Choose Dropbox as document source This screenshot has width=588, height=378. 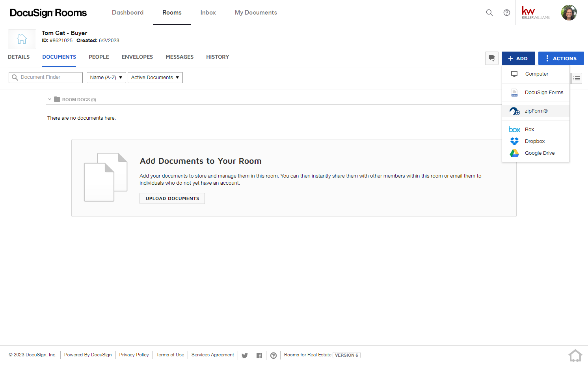pyautogui.click(x=536, y=141)
